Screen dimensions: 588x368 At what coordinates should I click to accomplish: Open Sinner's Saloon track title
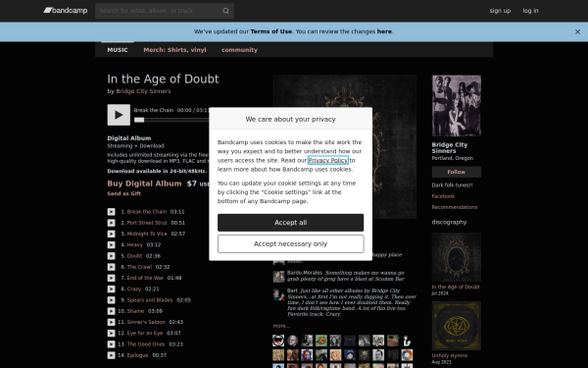[x=146, y=322]
